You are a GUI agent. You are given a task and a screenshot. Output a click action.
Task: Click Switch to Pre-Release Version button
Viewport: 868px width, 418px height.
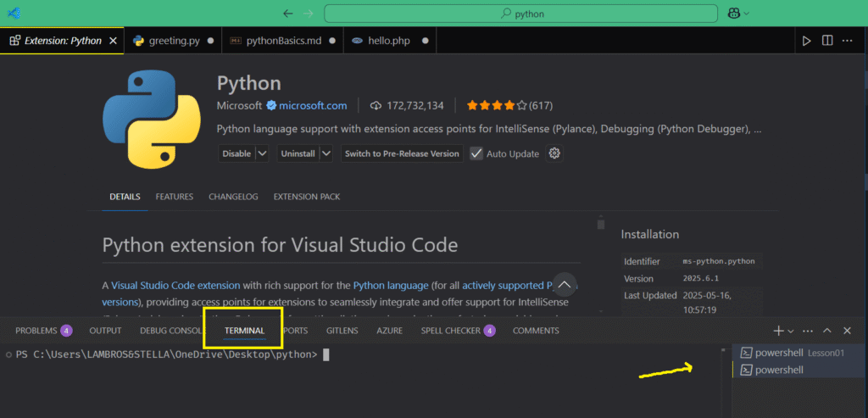[x=402, y=153]
